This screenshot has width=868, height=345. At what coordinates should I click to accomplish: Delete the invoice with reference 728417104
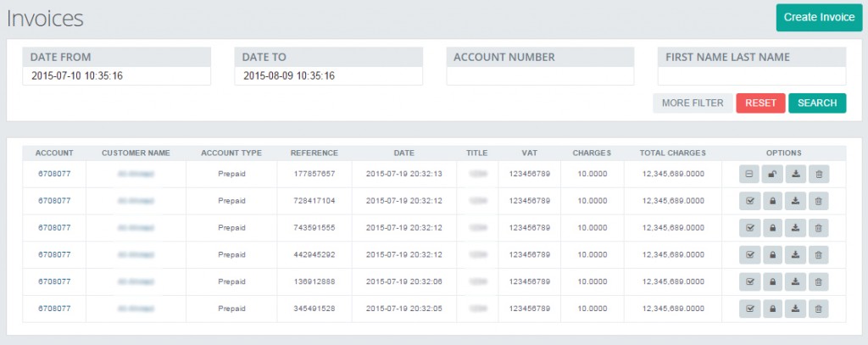[818, 201]
